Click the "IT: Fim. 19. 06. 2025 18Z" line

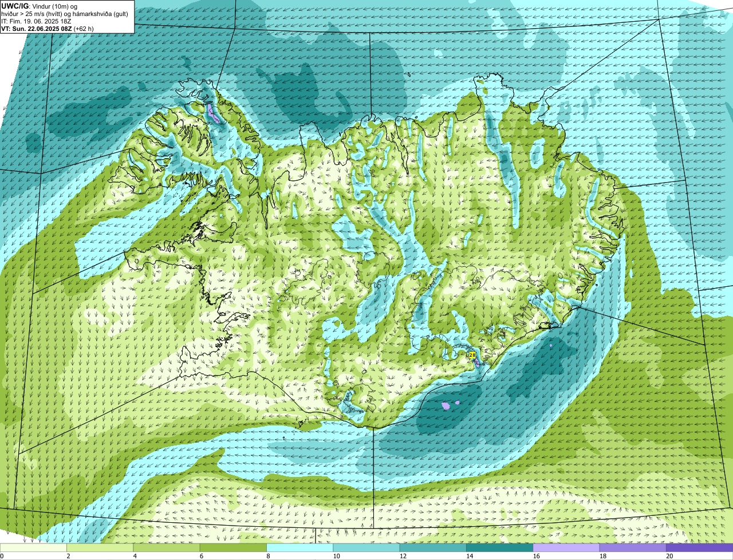tap(36, 21)
